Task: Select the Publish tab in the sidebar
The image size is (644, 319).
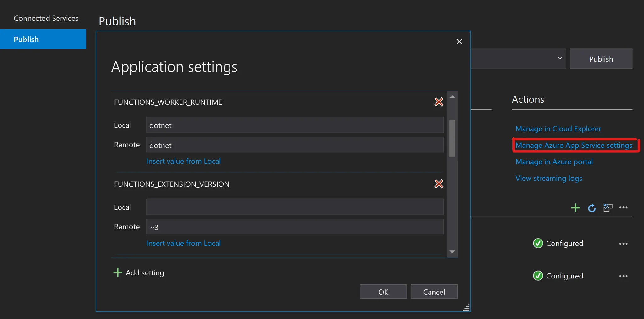Action: pos(26,39)
